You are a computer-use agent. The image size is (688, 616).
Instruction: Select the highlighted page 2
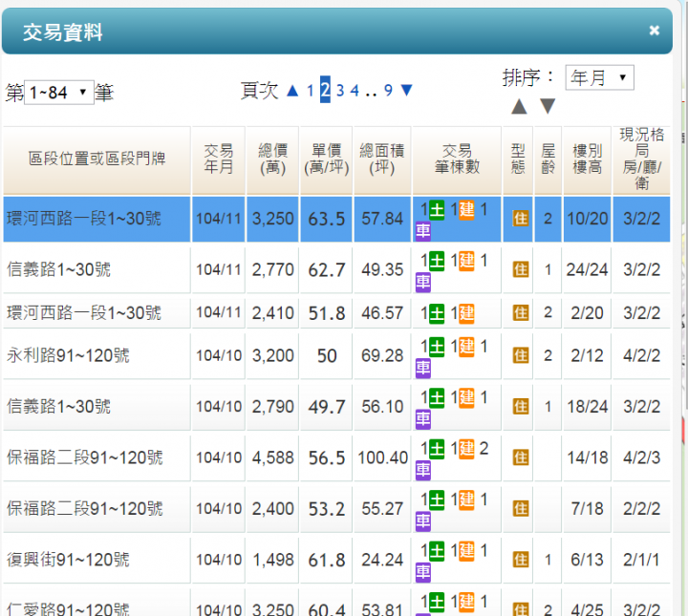325,90
